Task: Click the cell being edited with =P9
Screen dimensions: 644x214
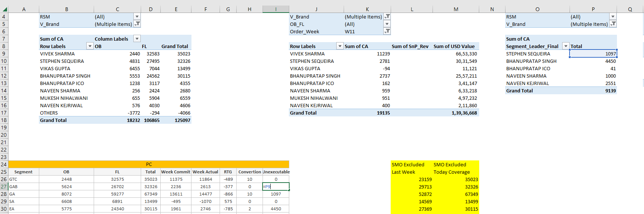Action: coord(276,187)
